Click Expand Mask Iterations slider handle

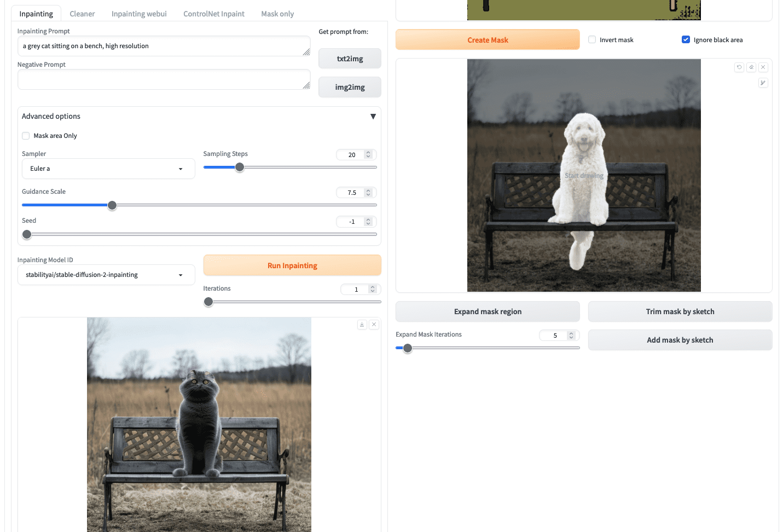(408, 348)
